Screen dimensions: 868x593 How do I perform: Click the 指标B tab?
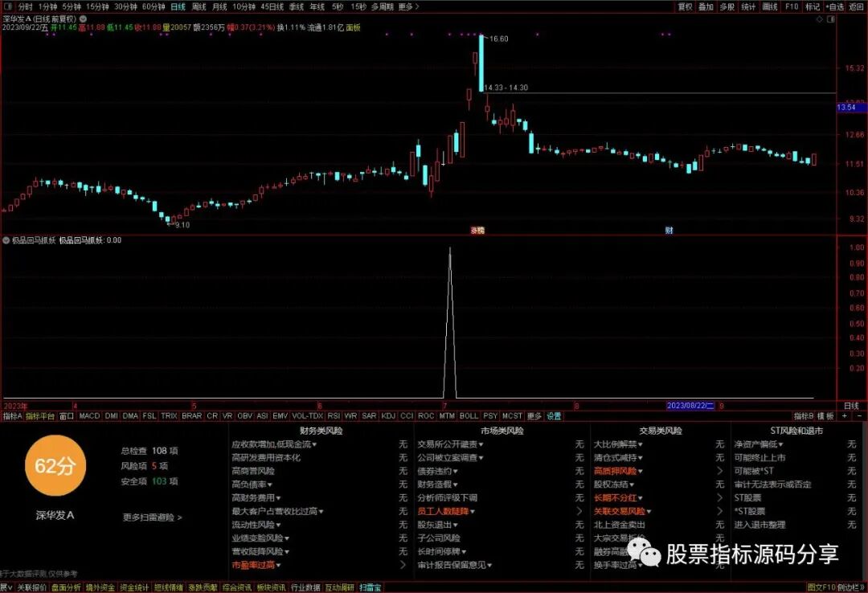804,415
